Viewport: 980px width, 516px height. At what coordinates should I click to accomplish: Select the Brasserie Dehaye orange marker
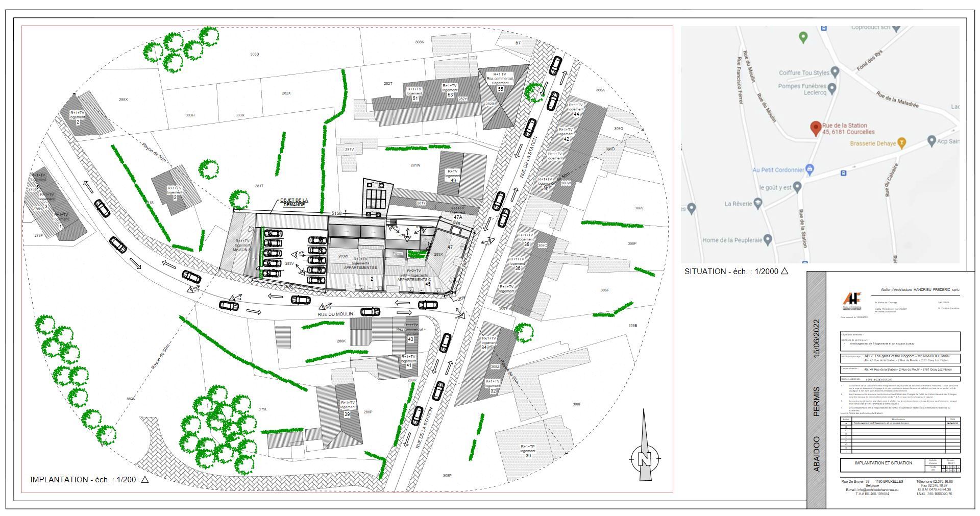click(902, 143)
